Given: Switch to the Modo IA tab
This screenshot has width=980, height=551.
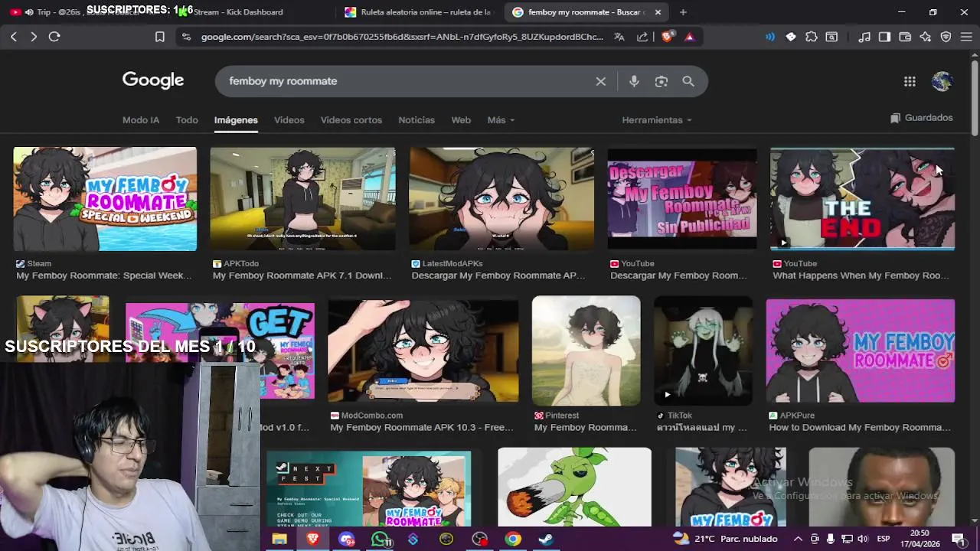Looking at the screenshot, I should click(141, 120).
